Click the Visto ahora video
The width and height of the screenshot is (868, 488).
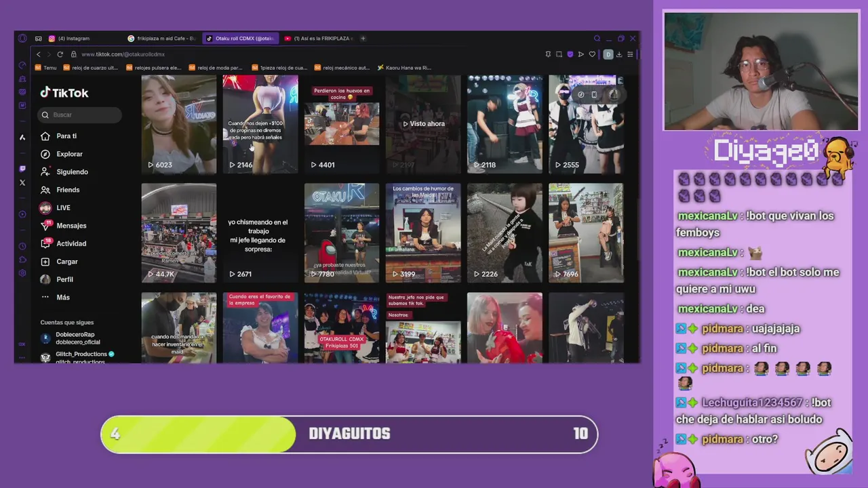(x=423, y=124)
